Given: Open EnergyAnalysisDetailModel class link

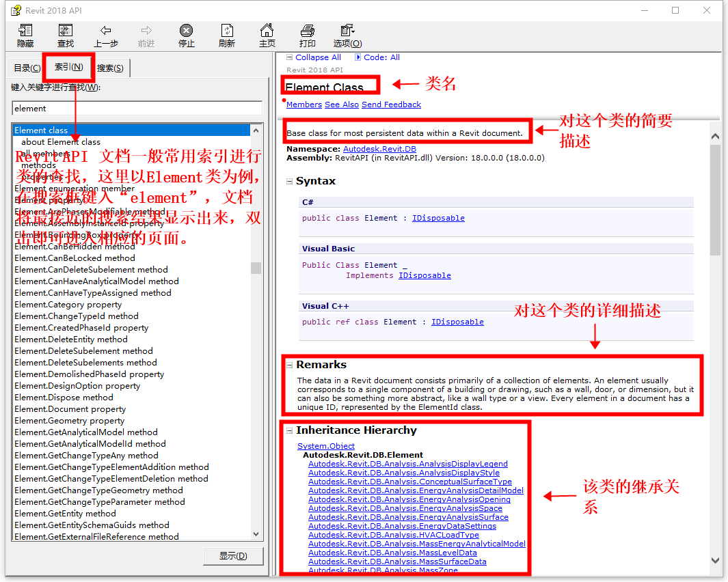Looking at the screenshot, I should (x=416, y=490).
